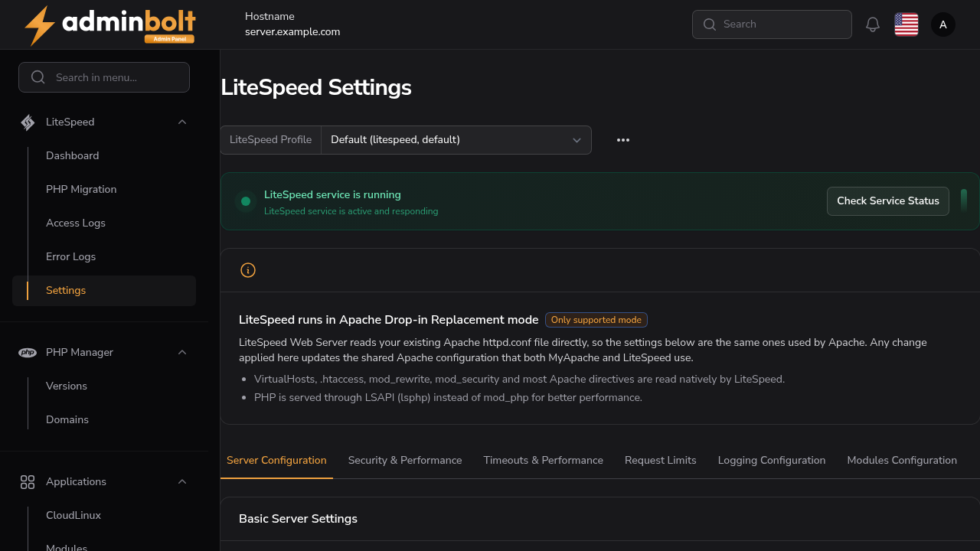The height and width of the screenshot is (551, 980).
Task: Open Access Logs in the sidebar
Action: coord(104,223)
